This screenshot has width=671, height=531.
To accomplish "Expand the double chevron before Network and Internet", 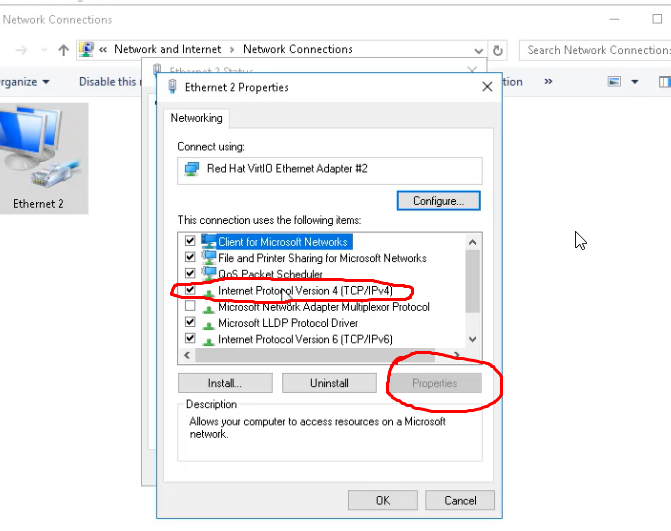I will pyautogui.click(x=103, y=50).
